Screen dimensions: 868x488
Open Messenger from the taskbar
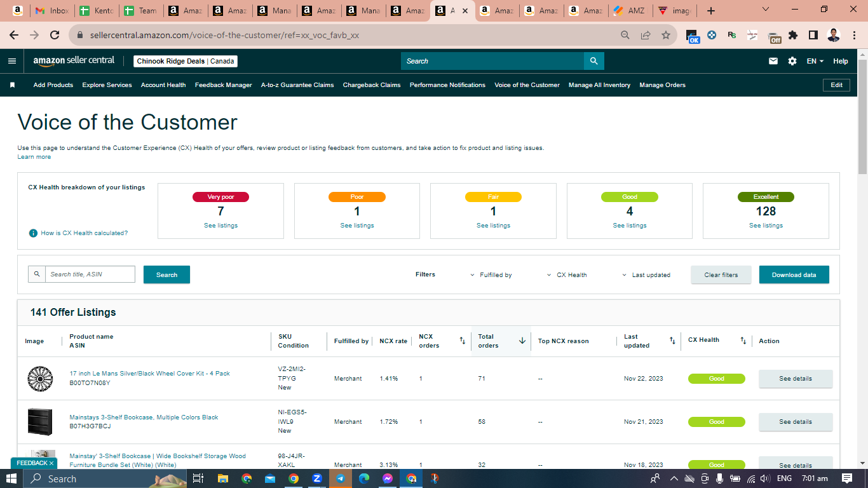[x=388, y=478]
